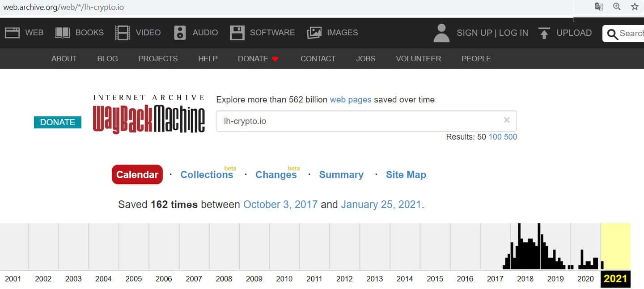Select the Site Map tab
This screenshot has height=289, width=644.
click(x=406, y=175)
